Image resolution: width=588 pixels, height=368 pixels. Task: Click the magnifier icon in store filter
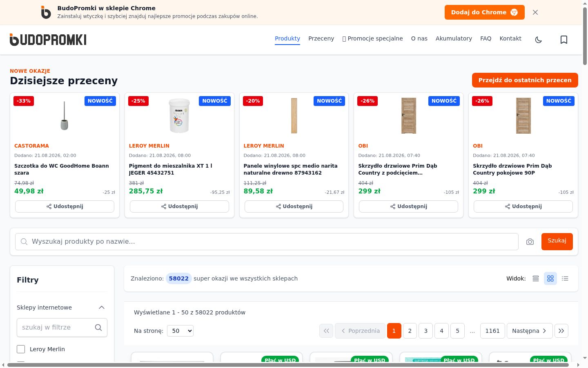[x=98, y=328]
